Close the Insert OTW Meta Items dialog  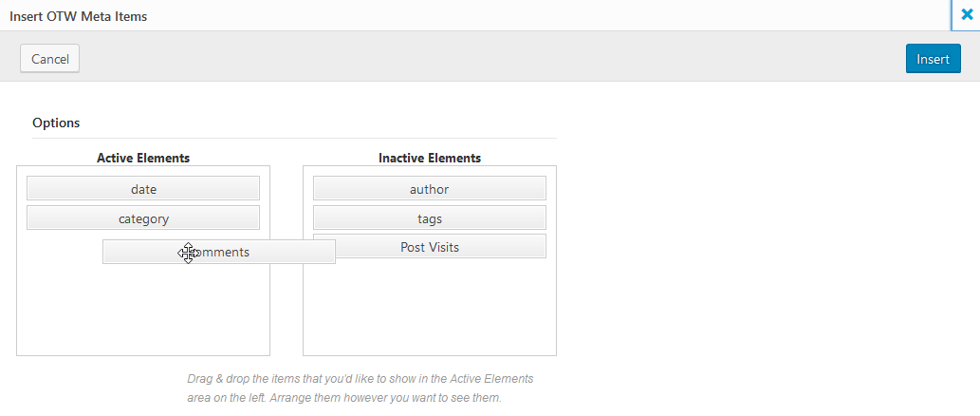point(967,15)
